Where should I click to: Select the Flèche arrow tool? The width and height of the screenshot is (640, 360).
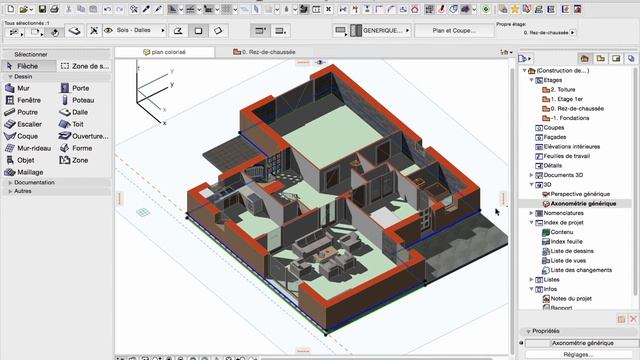(29, 66)
